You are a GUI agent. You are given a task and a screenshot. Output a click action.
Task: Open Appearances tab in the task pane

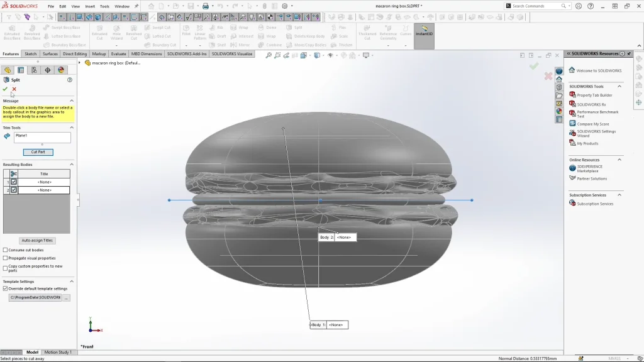pyautogui.click(x=558, y=111)
